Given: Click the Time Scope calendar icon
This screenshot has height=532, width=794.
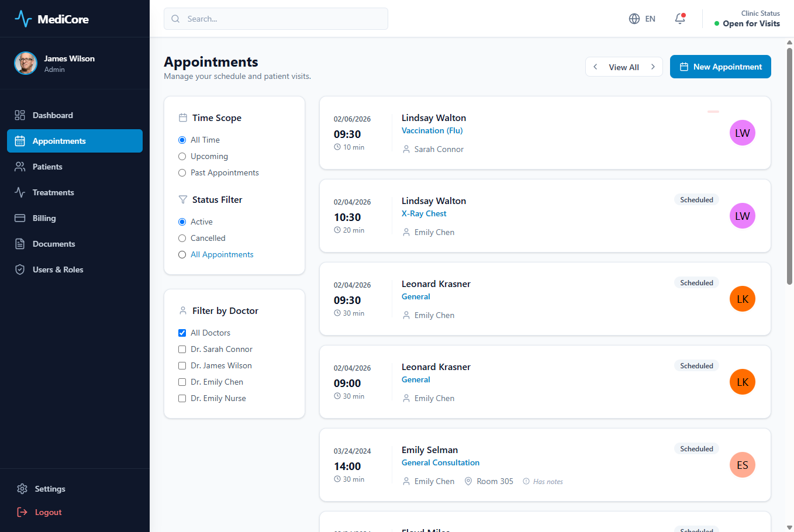Looking at the screenshot, I should (183, 118).
